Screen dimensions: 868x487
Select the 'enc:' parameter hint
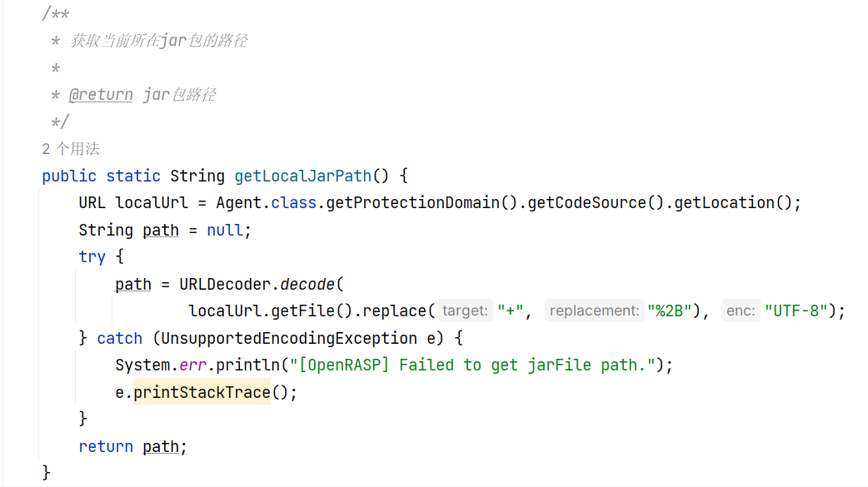741,311
